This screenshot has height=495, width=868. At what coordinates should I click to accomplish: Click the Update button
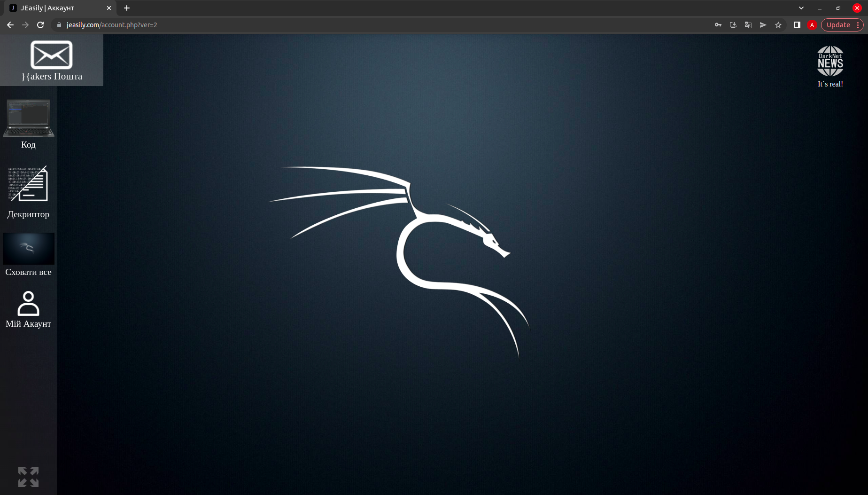click(x=838, y=25)
